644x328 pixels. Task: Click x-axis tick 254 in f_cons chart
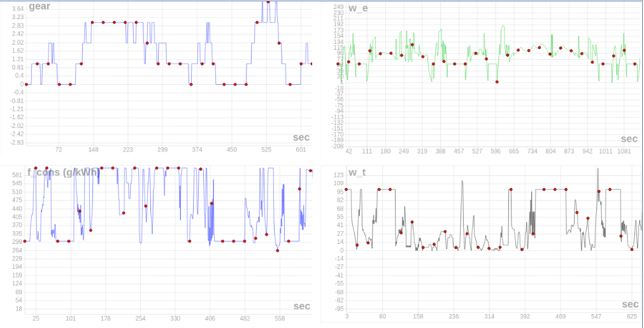pyautogui.click(x=141, y=318)
